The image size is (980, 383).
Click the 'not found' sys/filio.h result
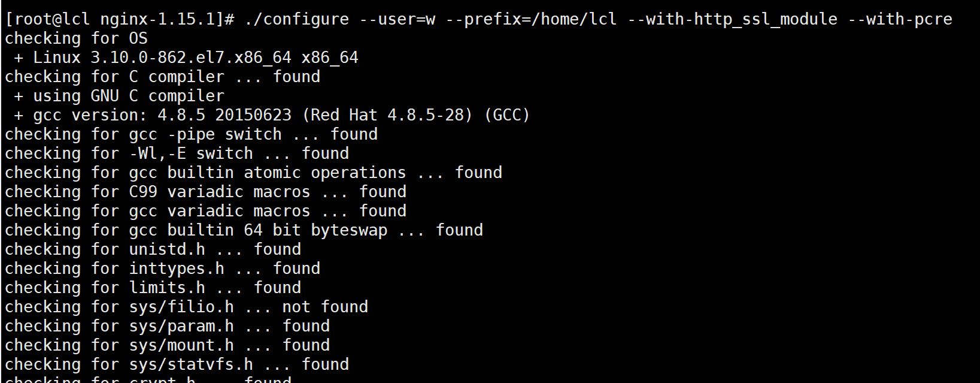pos(325,307)
